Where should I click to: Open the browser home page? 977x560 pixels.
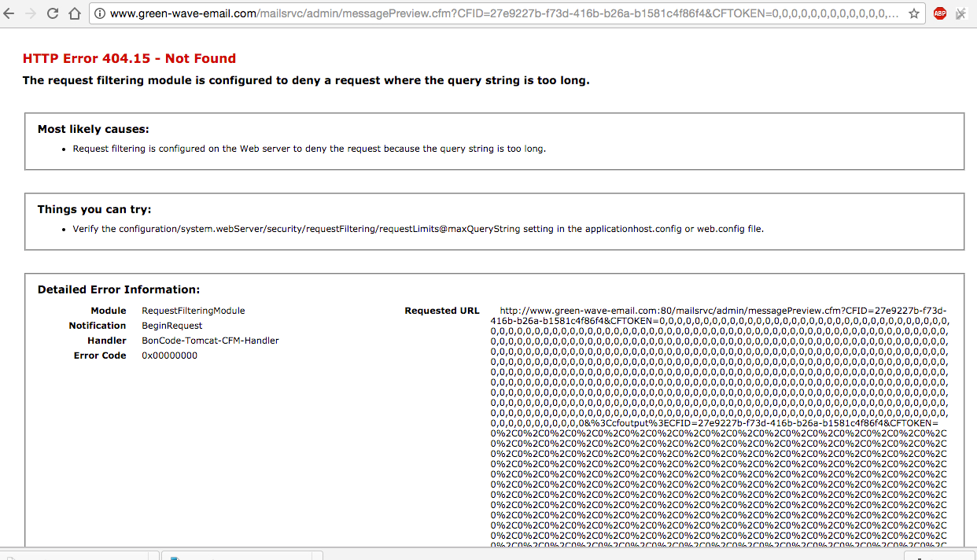pos(75,13)
